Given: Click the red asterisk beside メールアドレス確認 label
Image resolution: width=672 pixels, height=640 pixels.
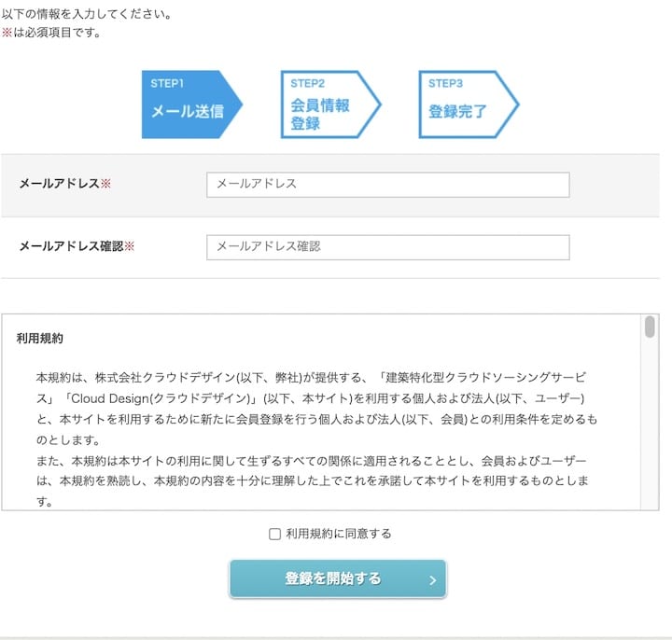Looking at the screenshot, I should click(x=130, y=247).
